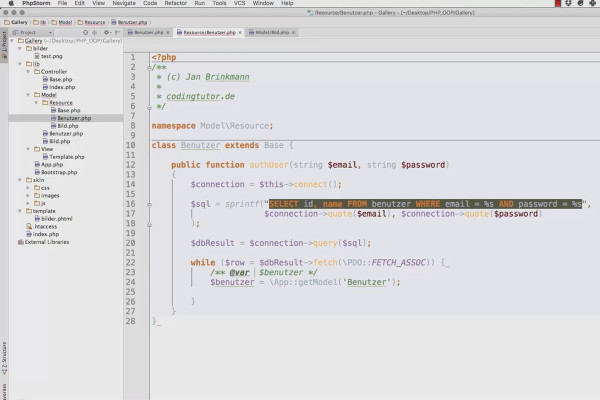
Task: Toggle the 2: Structure tool window button
Action: 4,359
